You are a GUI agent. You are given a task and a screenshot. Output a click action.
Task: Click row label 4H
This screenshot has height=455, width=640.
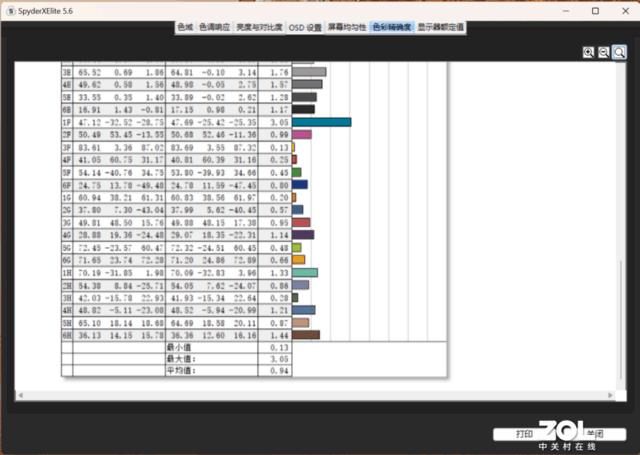67,310
